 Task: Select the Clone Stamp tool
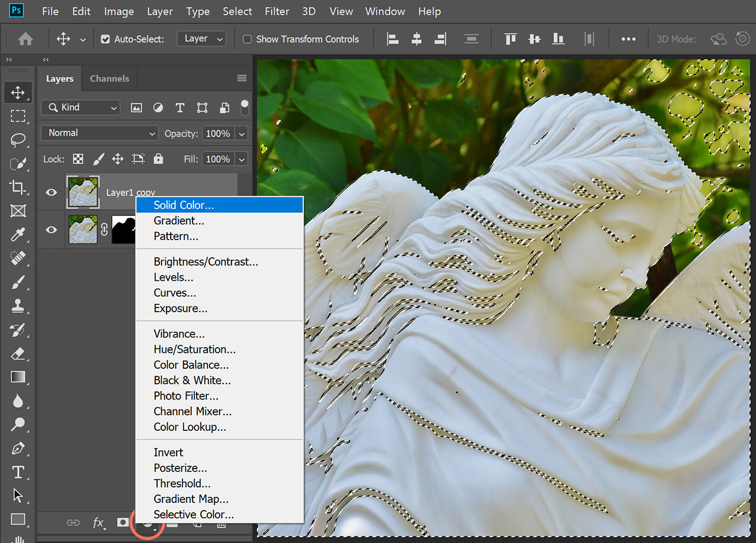pos(18,306)
